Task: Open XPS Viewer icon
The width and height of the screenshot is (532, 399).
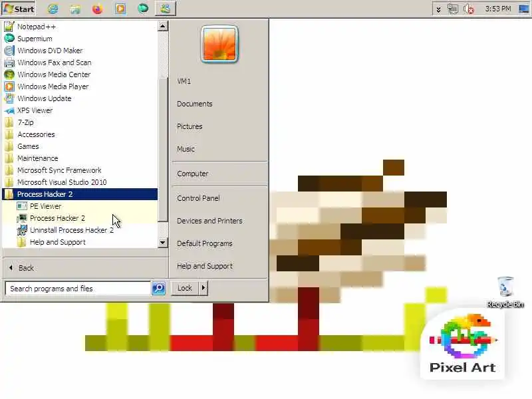Action: pyautogui.click(x=9, y=110)
